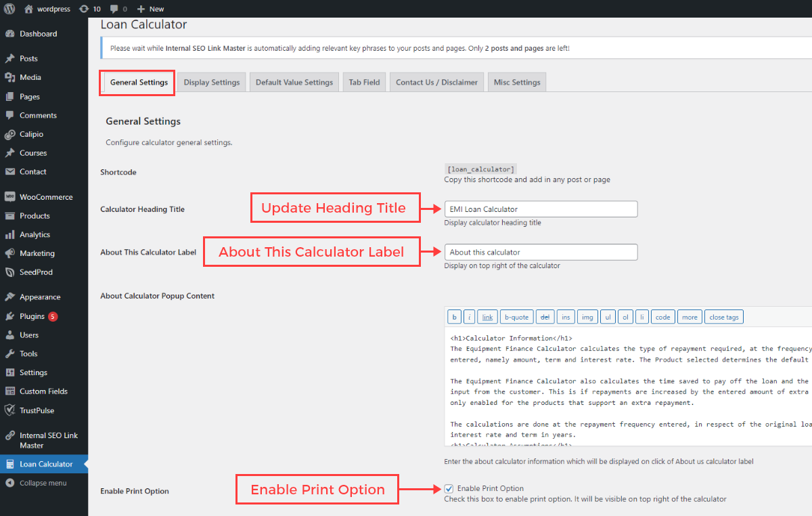Click 'Configure calculator general settings.' text
812x516 pixels.
coord(169,143)
